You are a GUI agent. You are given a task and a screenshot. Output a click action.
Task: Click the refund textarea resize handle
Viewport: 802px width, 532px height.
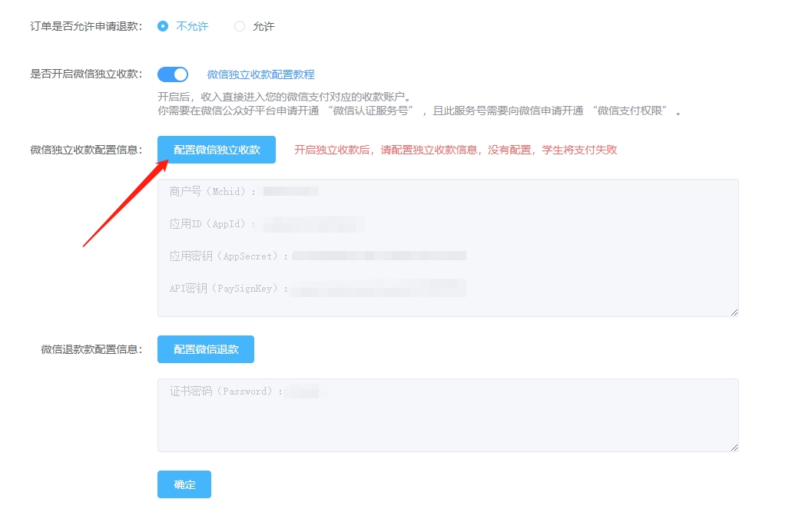click(x=733, y=448)
